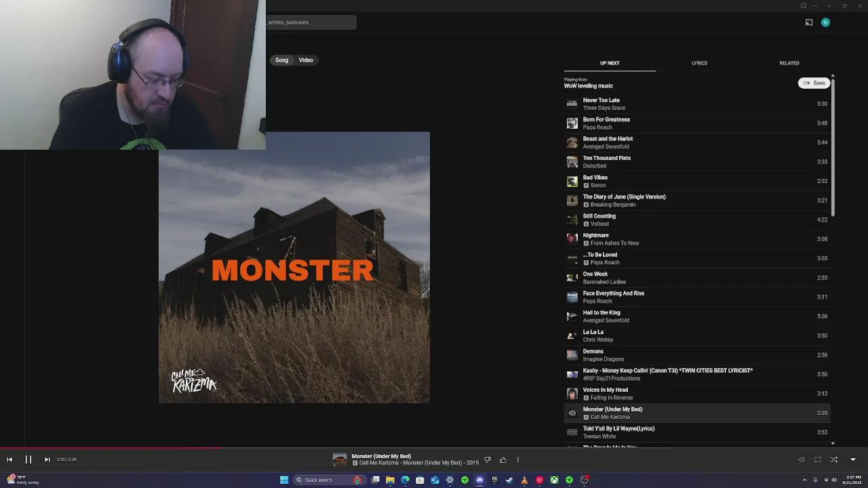This screenshot has width=868, height=488.
Task: Open Outlook from the taskbar
Action: [x=435, y=480]
